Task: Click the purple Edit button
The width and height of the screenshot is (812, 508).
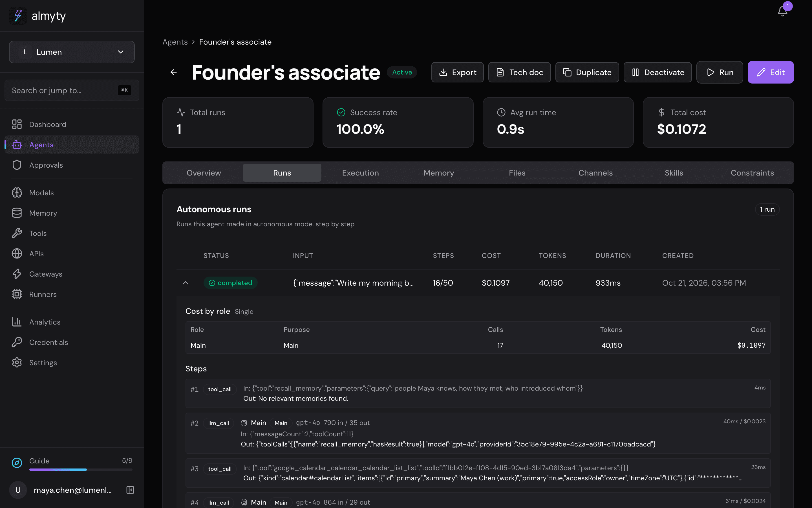Action: click(x=770, y=72)
